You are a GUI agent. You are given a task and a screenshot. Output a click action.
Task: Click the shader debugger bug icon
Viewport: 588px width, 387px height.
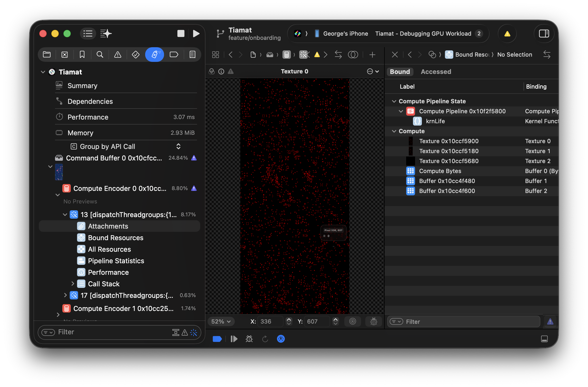[x=249, y=339]
